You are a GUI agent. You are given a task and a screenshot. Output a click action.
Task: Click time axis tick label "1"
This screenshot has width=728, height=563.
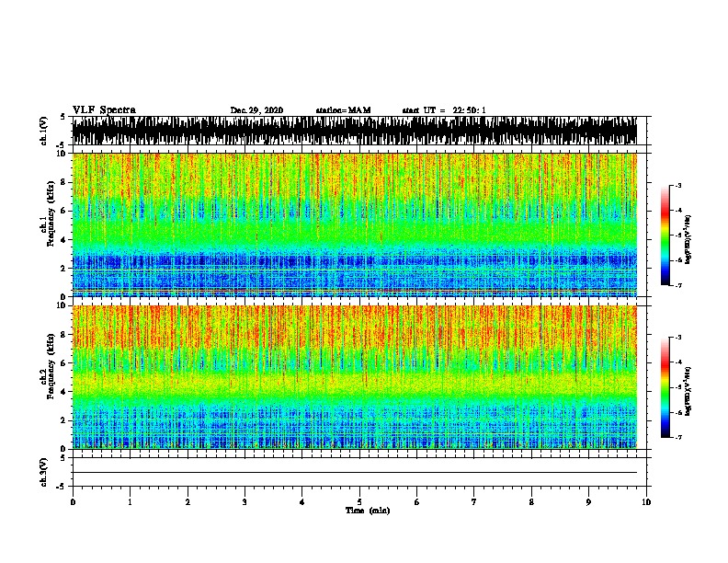131,502
